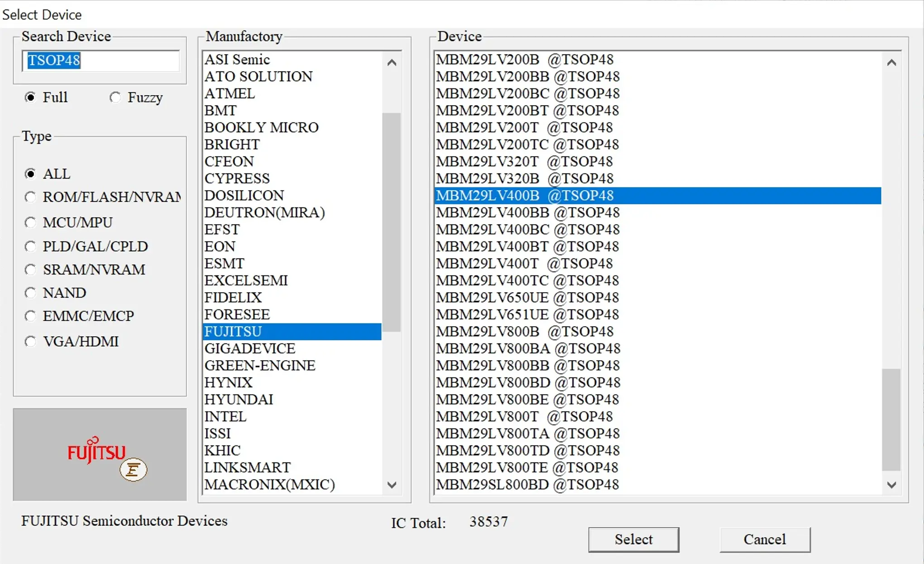Select device MBM29LV320B @TSOP48
The height and width of the screenshot is (564, 924).
click(657, 178)
